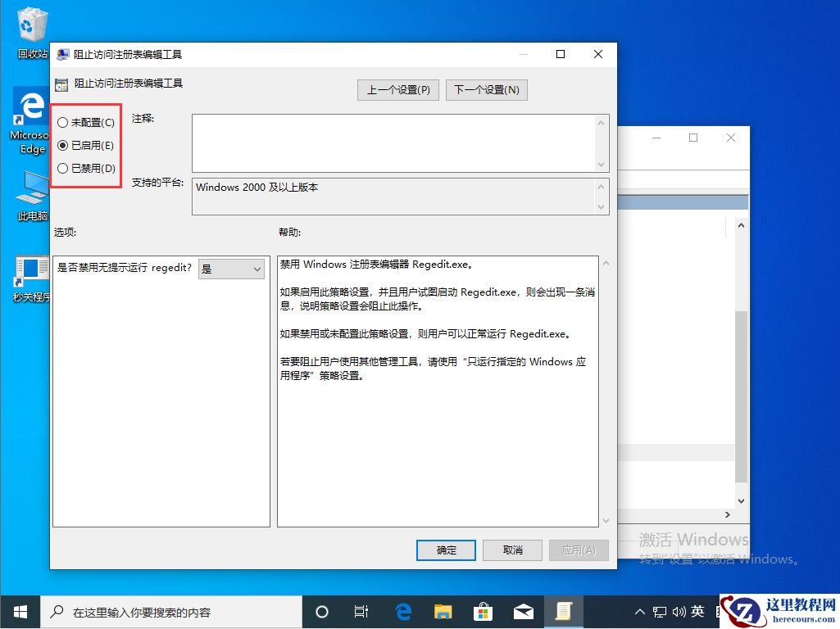The width and height of the screenshot is (840, 629).
Task: Open 此电脑 from the desktop
Action: [x=29, y=197]
